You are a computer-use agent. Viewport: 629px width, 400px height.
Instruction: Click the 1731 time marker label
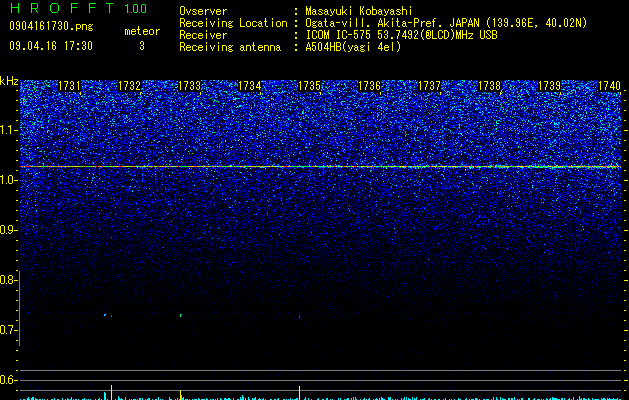point(69,86)
